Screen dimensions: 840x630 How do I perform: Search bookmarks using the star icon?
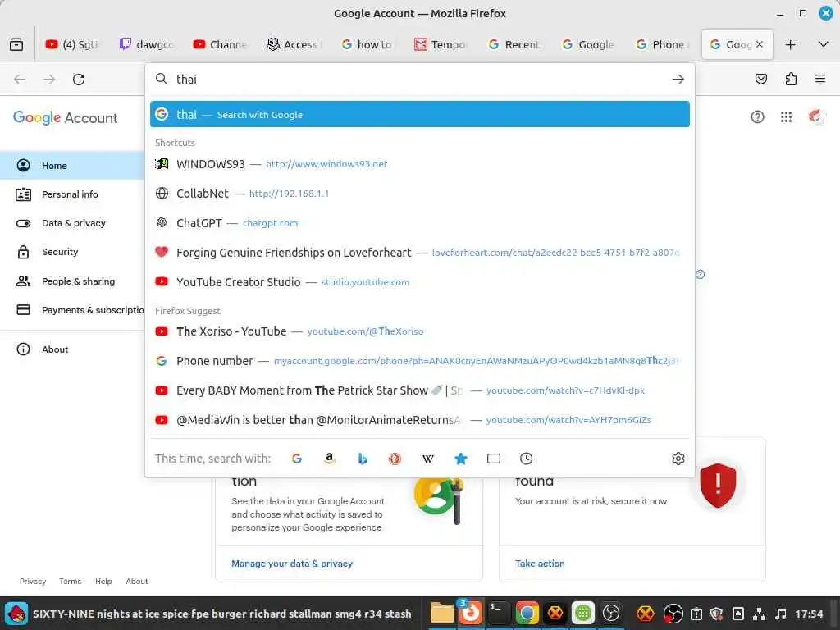461,459
